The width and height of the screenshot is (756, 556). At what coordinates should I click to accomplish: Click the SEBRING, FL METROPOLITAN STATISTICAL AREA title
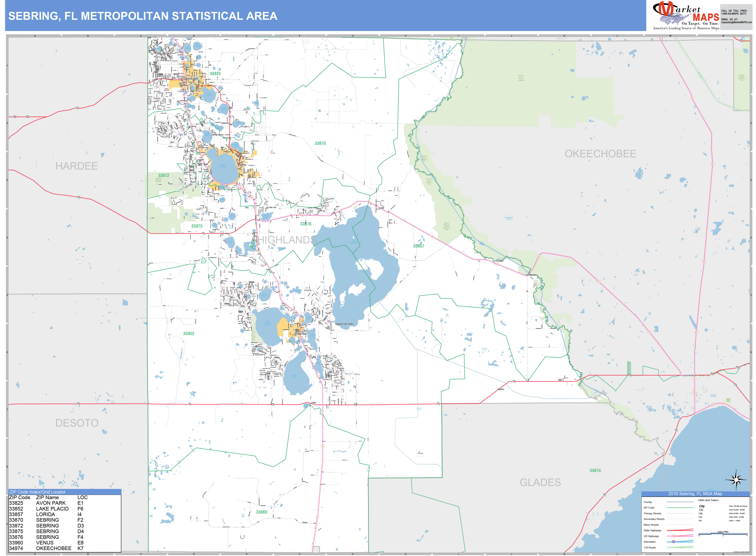coord(141,15)
